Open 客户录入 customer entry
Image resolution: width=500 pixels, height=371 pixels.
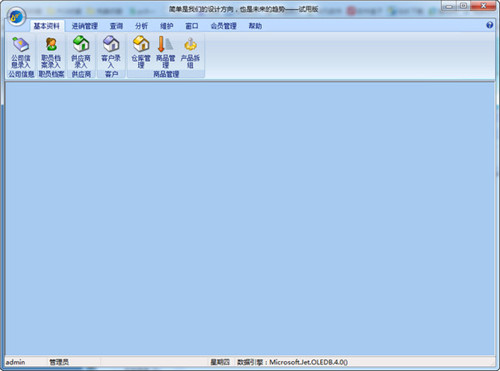(111, 52)
